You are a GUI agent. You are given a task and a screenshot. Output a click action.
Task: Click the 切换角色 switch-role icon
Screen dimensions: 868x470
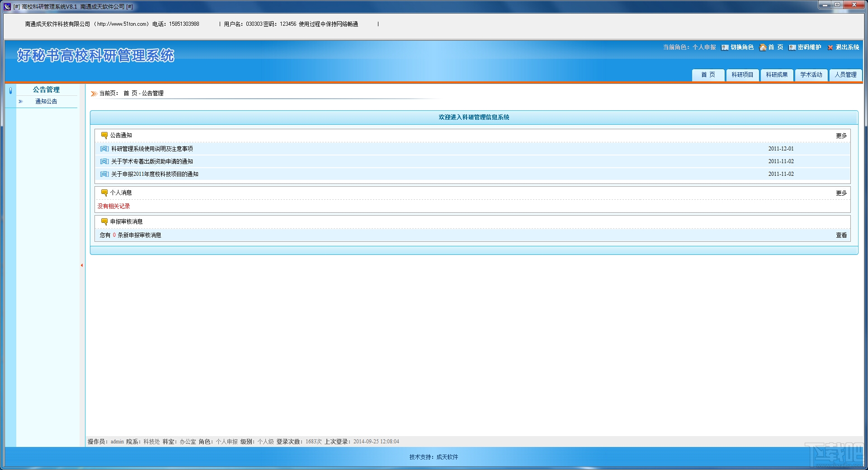725,47
